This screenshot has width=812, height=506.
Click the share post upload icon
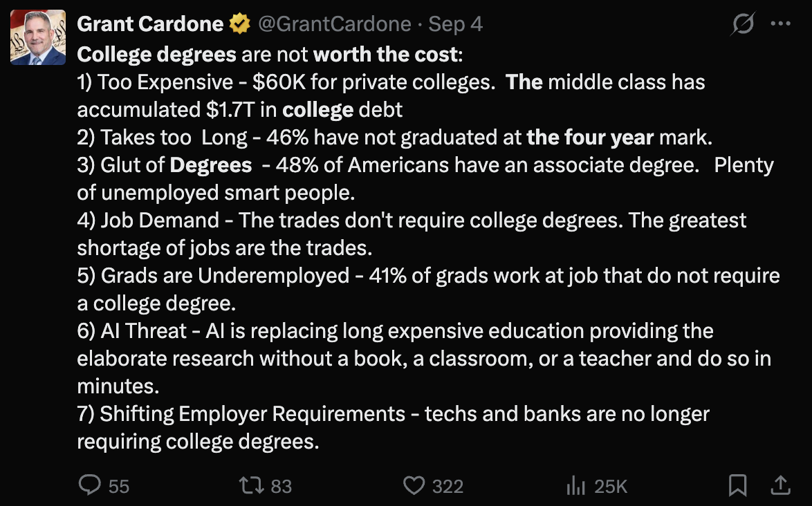(781, 485)
